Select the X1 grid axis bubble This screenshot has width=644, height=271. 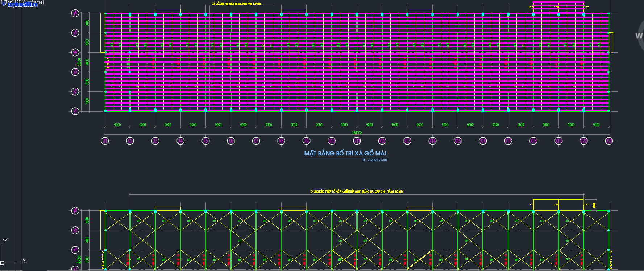pyautogui.click(x=105, y=141)
